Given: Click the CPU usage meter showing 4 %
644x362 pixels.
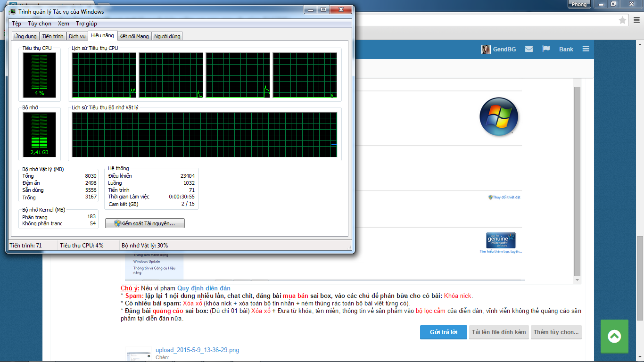Looking at the screenshot, I should tap(39, 75).
